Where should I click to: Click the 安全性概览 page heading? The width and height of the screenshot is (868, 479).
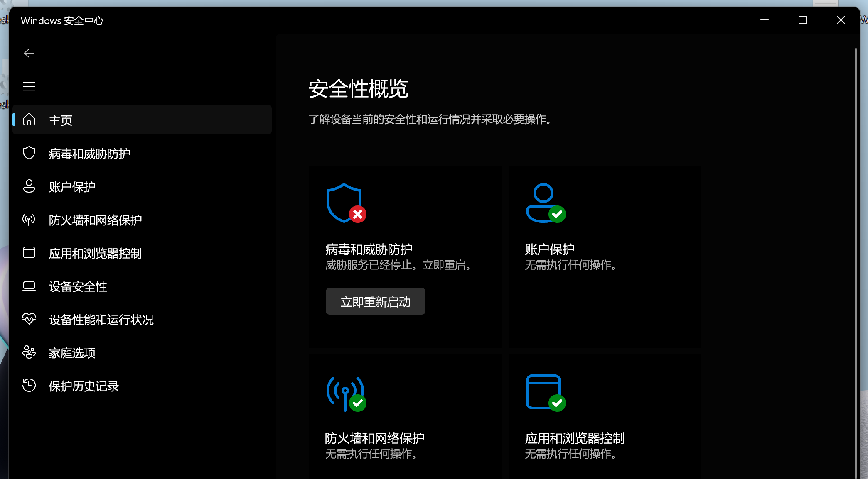point(358,89)
